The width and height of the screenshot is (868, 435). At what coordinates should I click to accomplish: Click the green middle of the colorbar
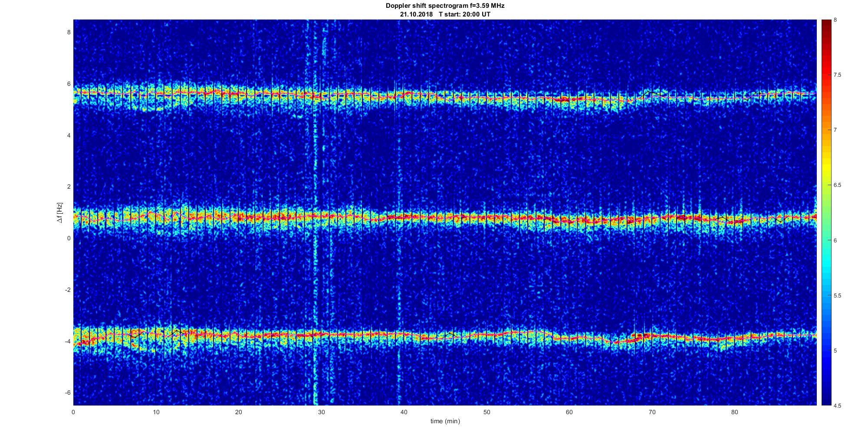[826, 213]
